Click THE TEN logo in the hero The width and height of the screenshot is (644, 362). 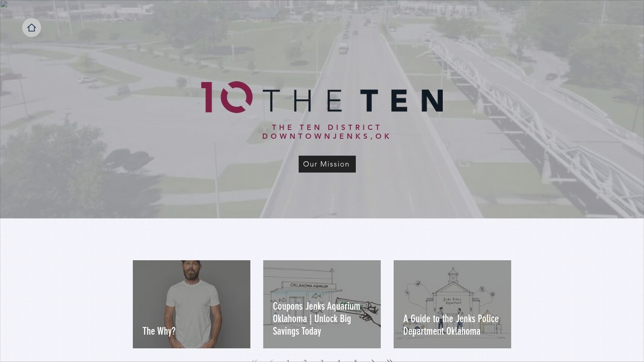322,97
